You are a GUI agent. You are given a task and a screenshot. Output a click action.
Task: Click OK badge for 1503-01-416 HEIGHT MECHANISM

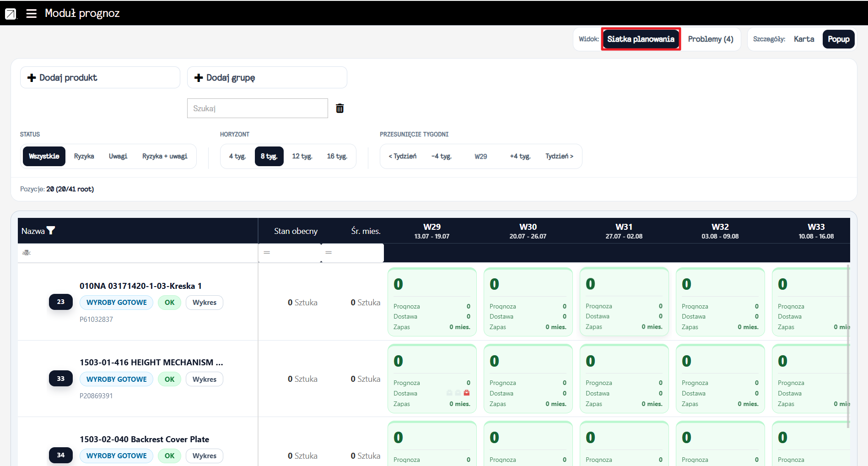click(x=170, y=379)
